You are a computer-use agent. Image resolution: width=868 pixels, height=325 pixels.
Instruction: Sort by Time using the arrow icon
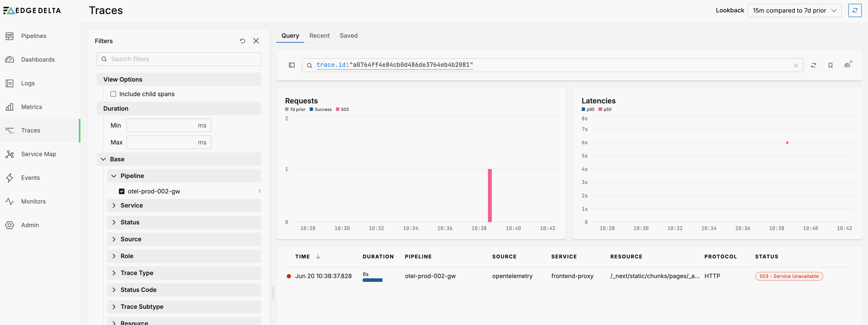pos(318,257)
